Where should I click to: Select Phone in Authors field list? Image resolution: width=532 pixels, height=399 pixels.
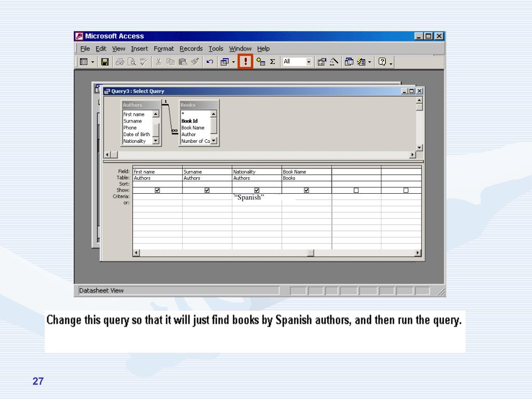[130, 128]
